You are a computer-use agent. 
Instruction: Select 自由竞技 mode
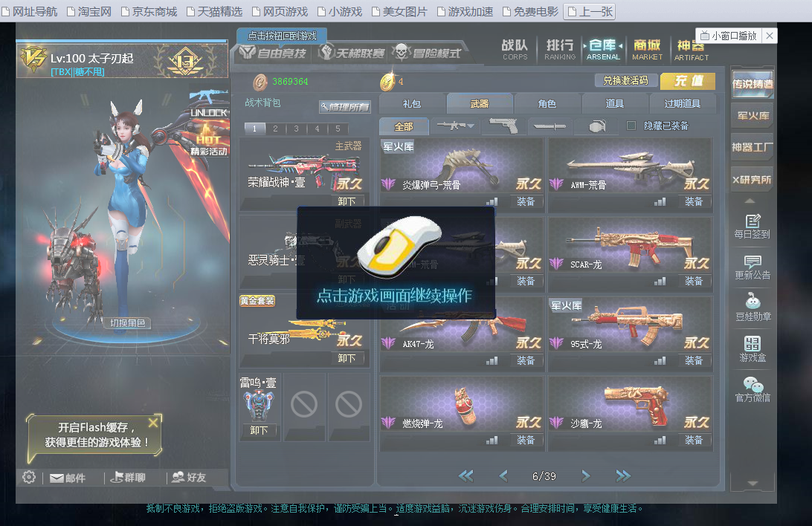(x=274, y=52)
